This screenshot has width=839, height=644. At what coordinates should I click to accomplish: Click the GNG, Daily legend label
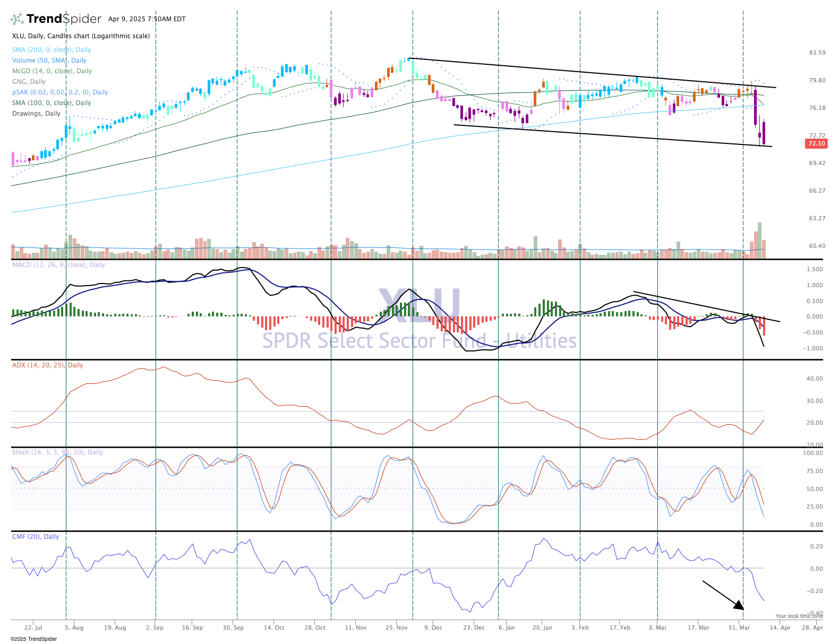[x=29, y=82]
